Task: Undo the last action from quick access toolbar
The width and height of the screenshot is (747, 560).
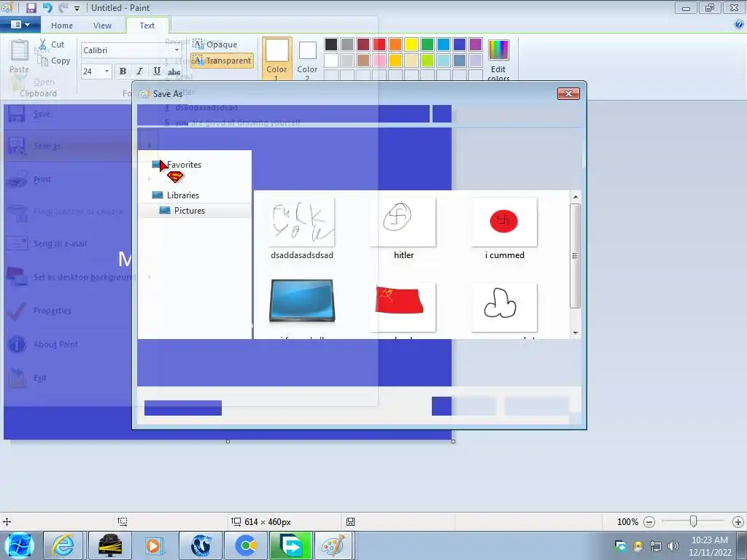Action: 47,7
